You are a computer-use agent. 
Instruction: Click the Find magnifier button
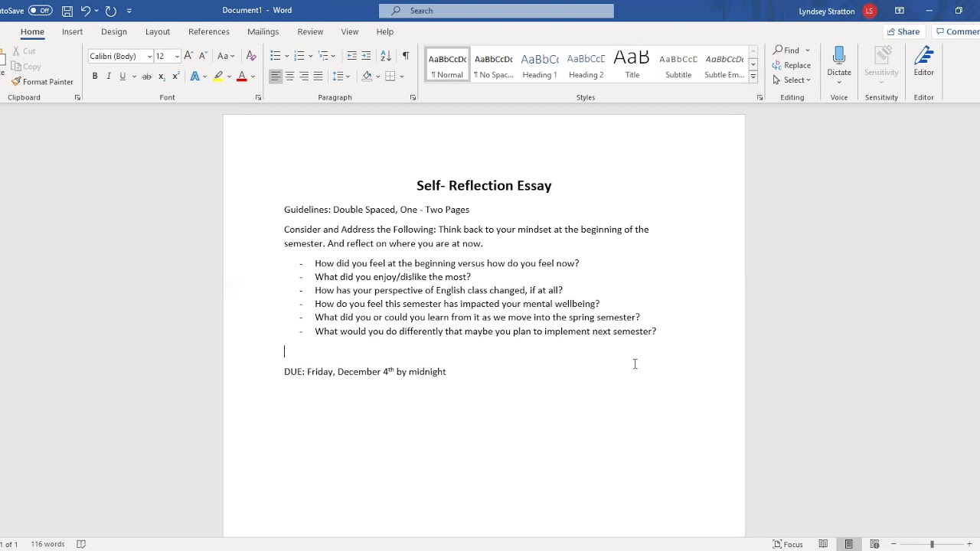pyautogui.click(x=786, y=51)
